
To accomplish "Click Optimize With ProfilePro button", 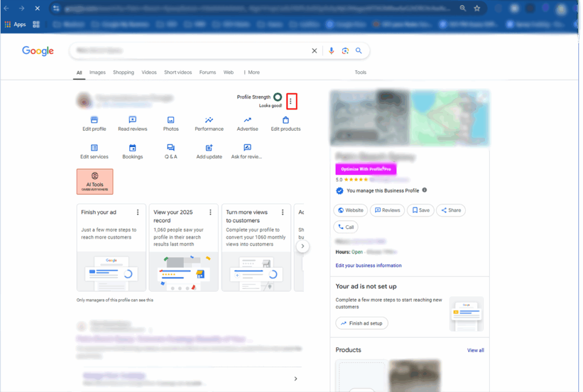I will point(365,169).
